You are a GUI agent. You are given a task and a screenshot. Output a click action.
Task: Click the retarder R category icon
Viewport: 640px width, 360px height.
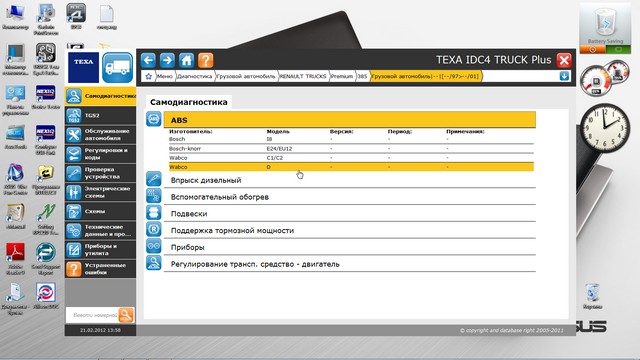tap(154, 229)
